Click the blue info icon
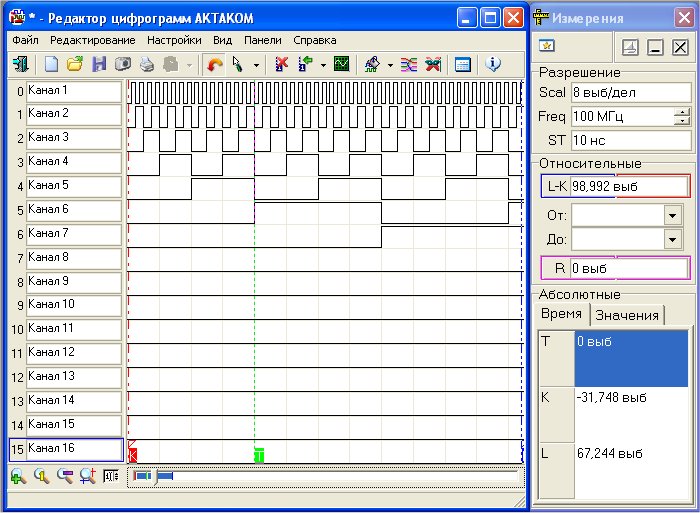The height and width of the screenshot is (513, 700). coord(493,64)
